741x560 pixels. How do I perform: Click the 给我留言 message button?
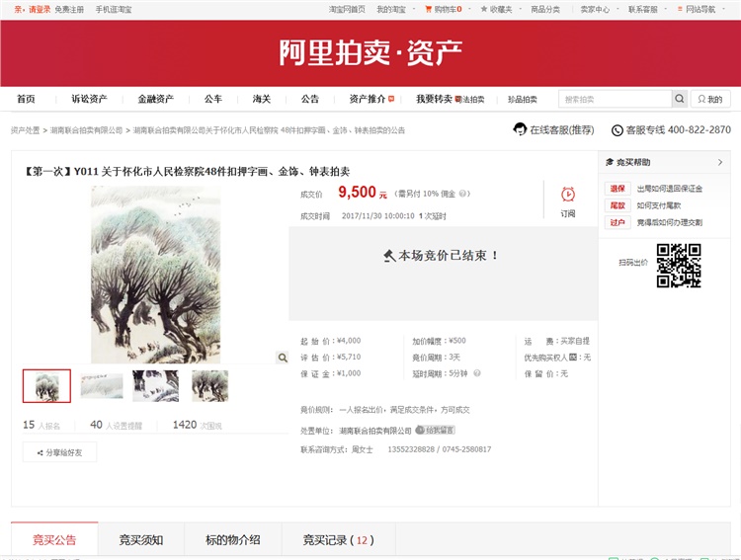(x=436, y=430)
